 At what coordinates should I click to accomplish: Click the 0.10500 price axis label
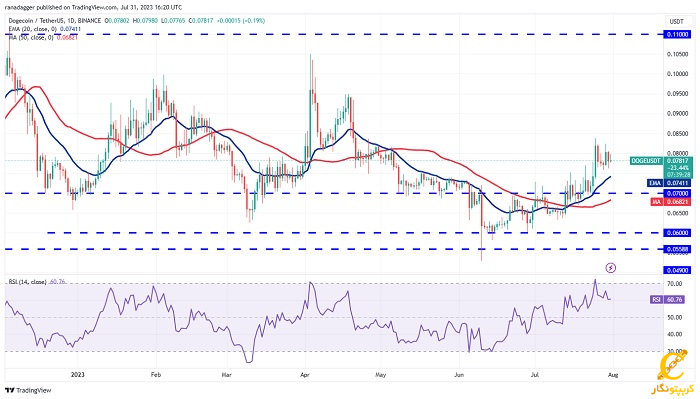point(677,54)
